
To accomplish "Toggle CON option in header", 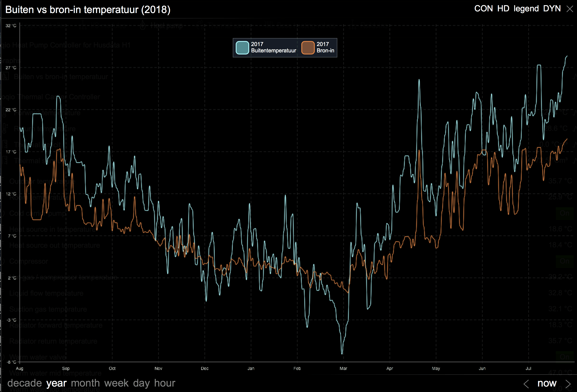I will [x=483, y=9].
